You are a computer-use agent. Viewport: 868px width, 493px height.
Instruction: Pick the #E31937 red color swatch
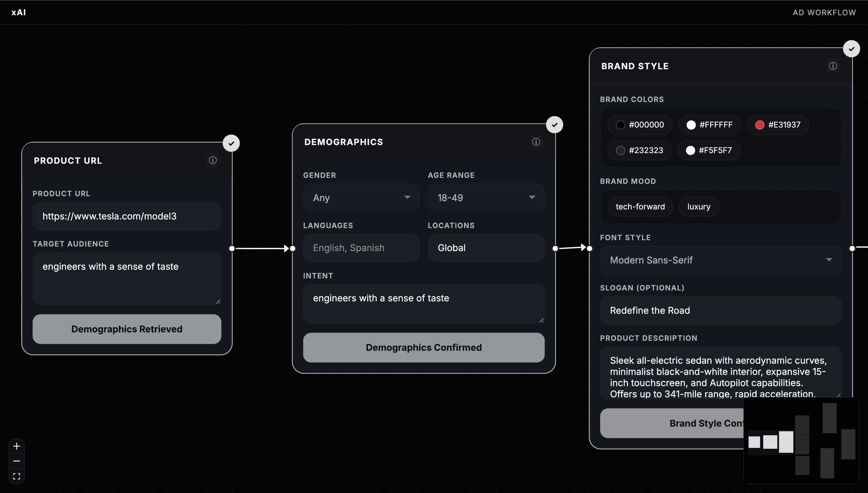(778, 125)
